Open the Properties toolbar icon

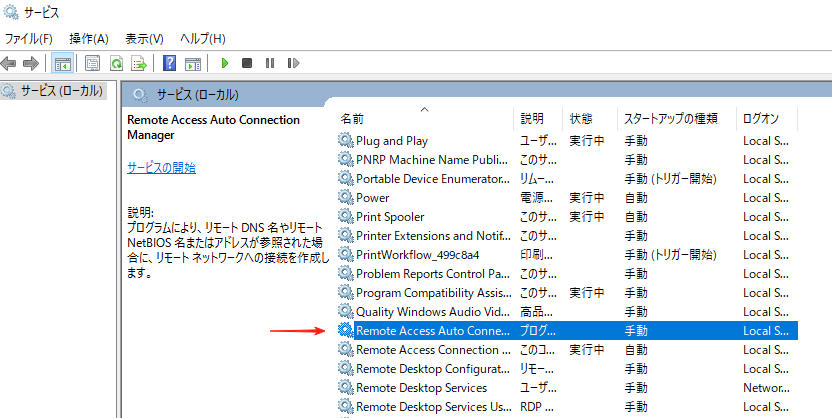(x=92, y=64)
